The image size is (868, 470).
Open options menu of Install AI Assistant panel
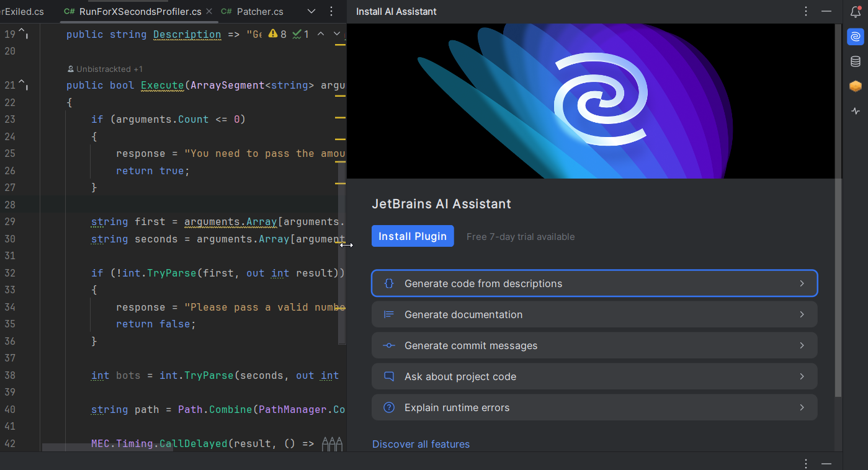coord(806,11)
